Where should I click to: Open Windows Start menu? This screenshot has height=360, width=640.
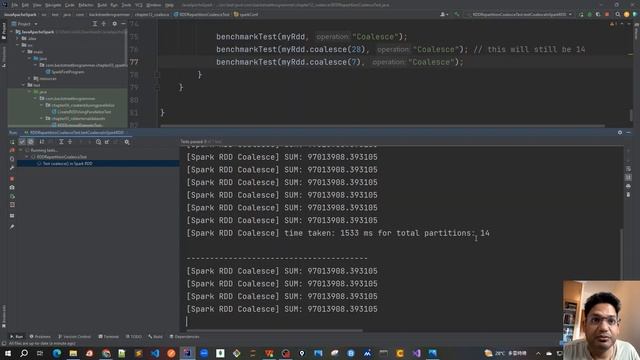(x=8, y=353)
